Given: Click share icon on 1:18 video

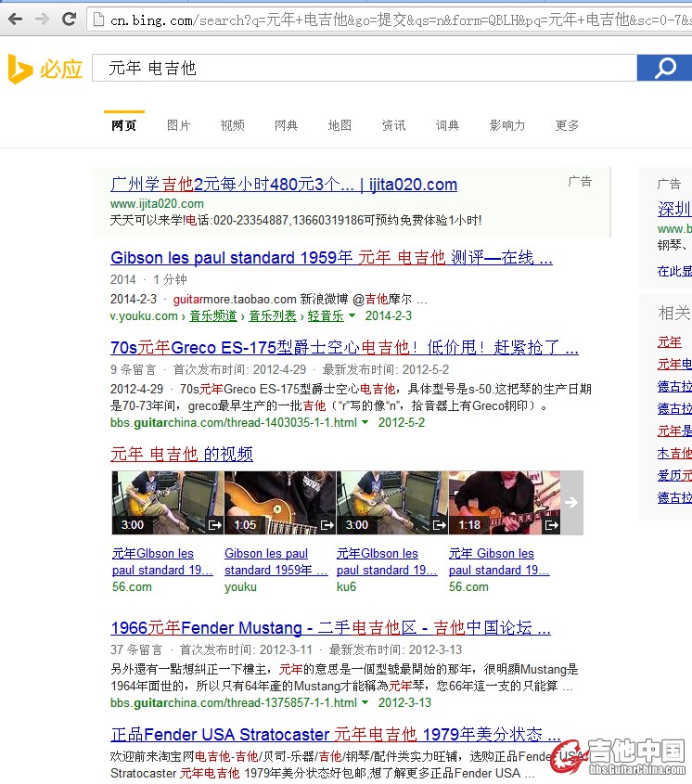Looking at the screenshot, I should click(x=552, y=525).
